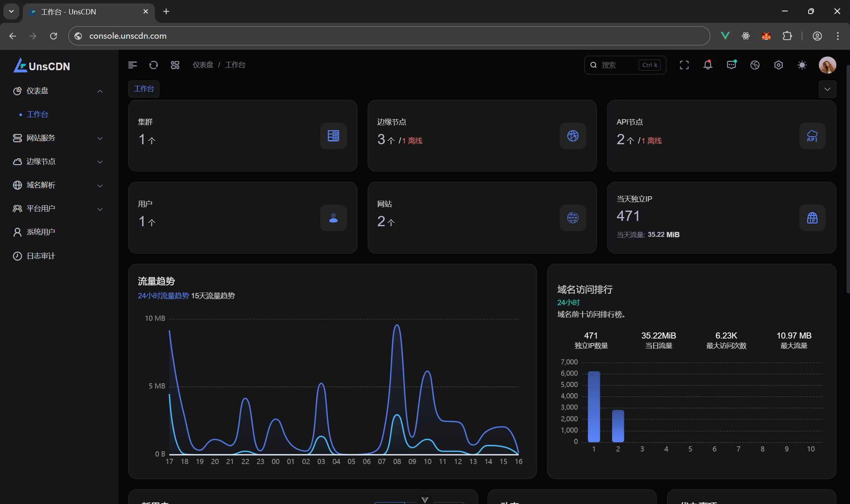The image size is (850, 504).
Task: Click the user avatar
Action: pyautogui.click(x=827, y=65)
